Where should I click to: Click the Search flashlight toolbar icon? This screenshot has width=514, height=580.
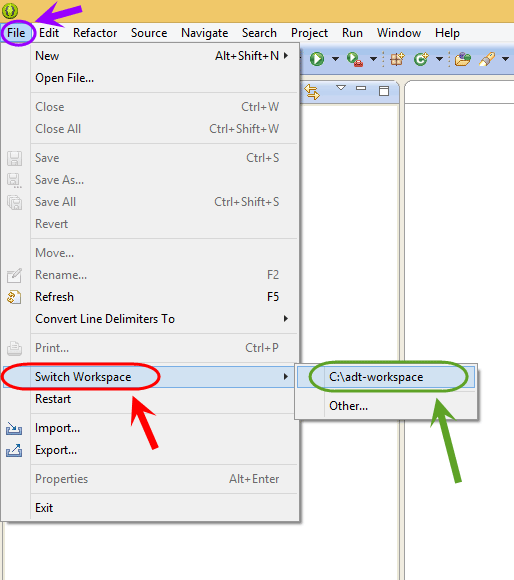click(487, 59)
